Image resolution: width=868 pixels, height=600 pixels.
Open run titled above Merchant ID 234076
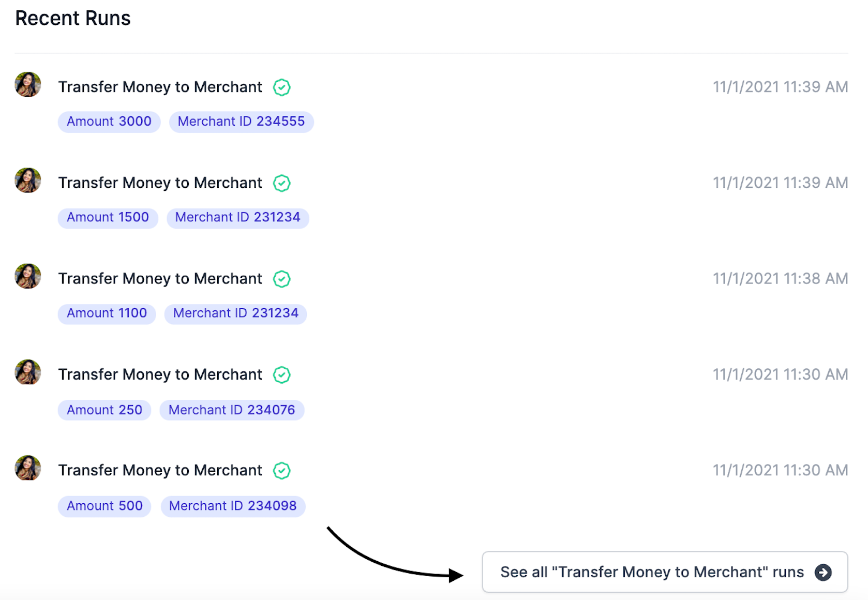160,374
